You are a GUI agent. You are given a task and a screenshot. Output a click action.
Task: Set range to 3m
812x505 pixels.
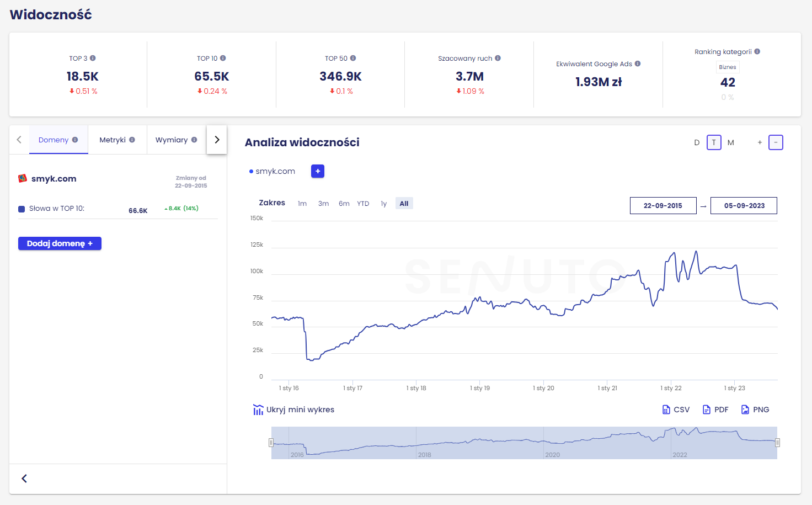pos(323,204)
